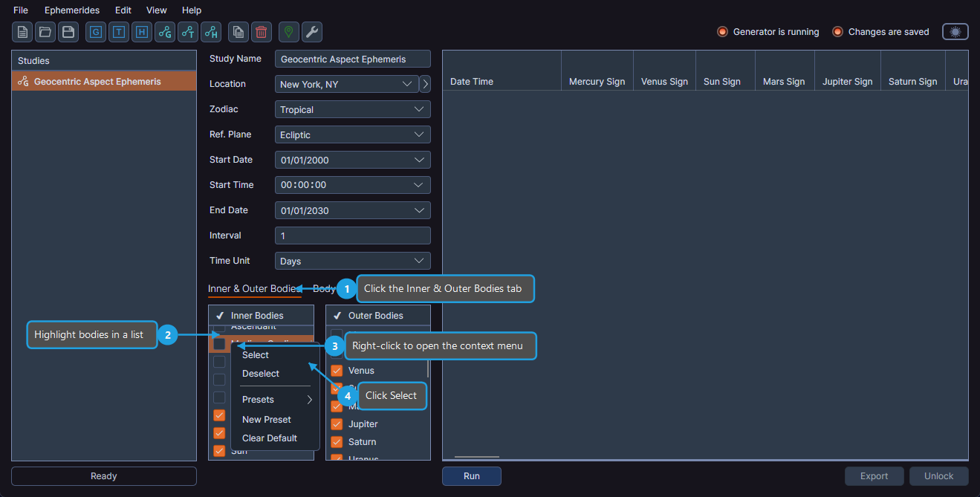Open an existing study file
The image size is (980, 497).
coord(45,32)
